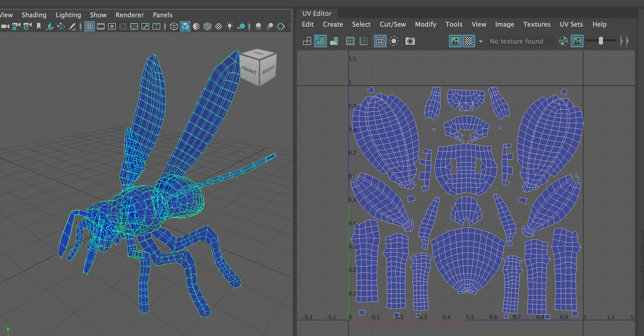Toggle image display in the UV Editor
The height and width of the screenshot is (336, 644).
[x=455, y=41]
